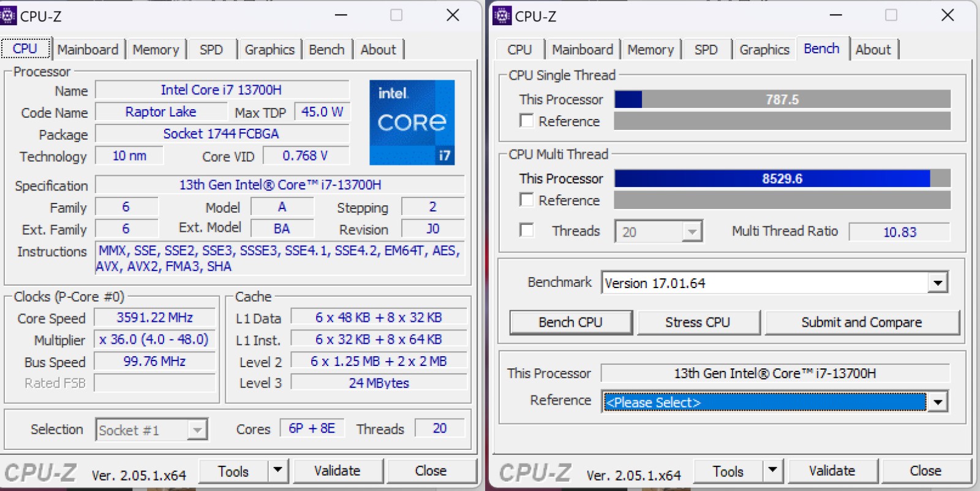Click Cores value 6P + 8E
This screenshot has height=491, width=980.
coord(312,428)
